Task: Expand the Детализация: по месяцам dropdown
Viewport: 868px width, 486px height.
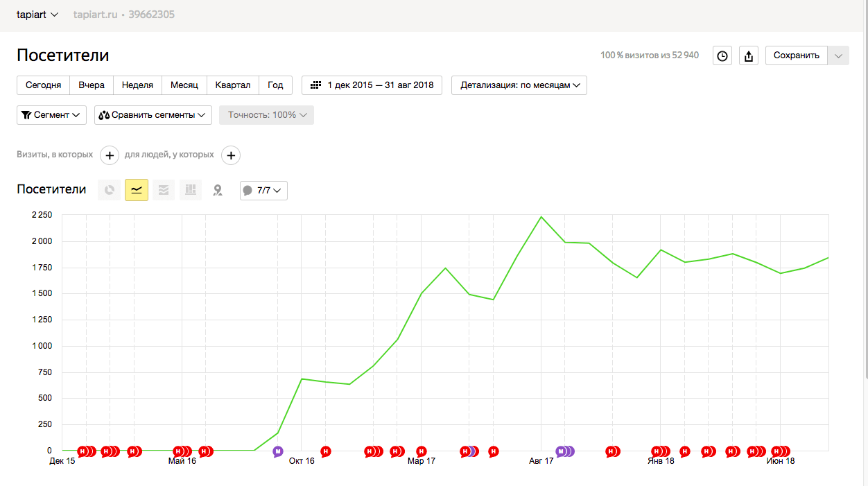Action: click(519, 85)
